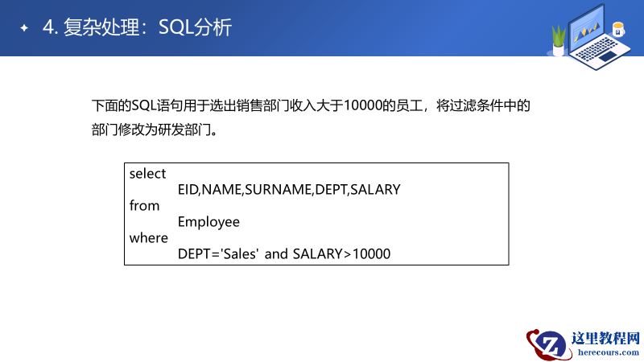
Task: Click the slide title 复杂处理：SQL分析
Action: point(147,28)
